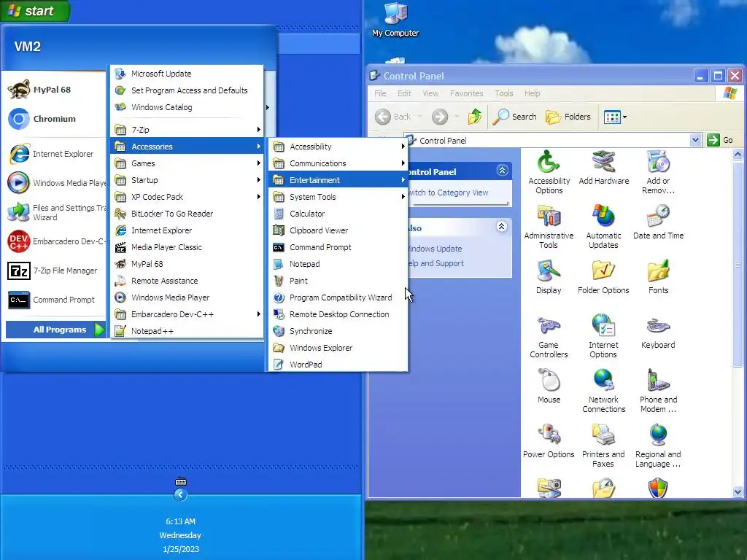Viewport: 747px width, 560px height.
Task: Expand the 7-Zip programs folder
Action: pos(187,130)
